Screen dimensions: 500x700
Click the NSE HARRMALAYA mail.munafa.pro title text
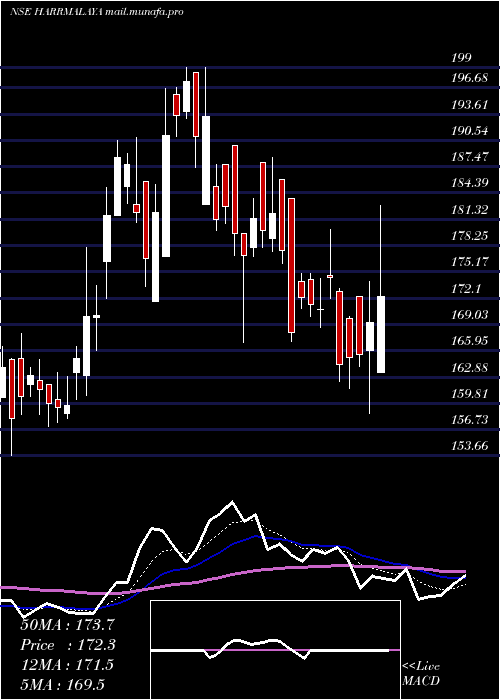pos(97,12)
